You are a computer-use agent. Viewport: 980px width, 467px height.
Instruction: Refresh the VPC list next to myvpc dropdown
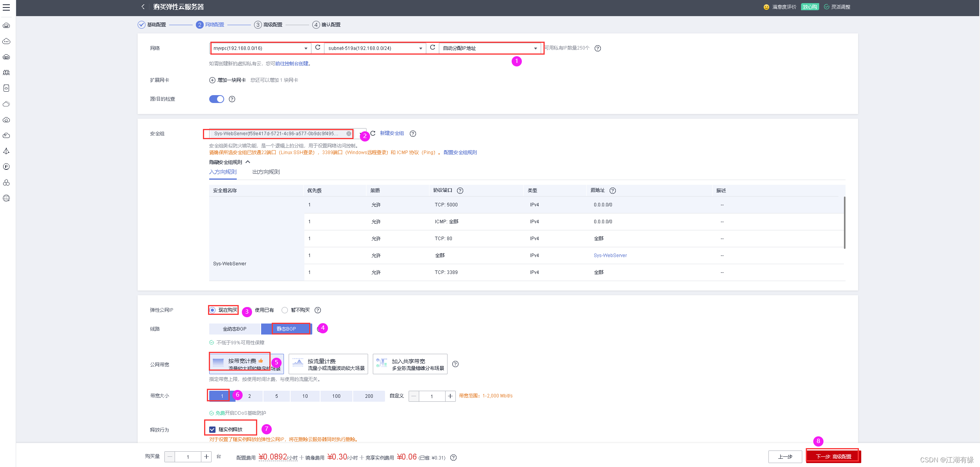[x=318, y=48]
